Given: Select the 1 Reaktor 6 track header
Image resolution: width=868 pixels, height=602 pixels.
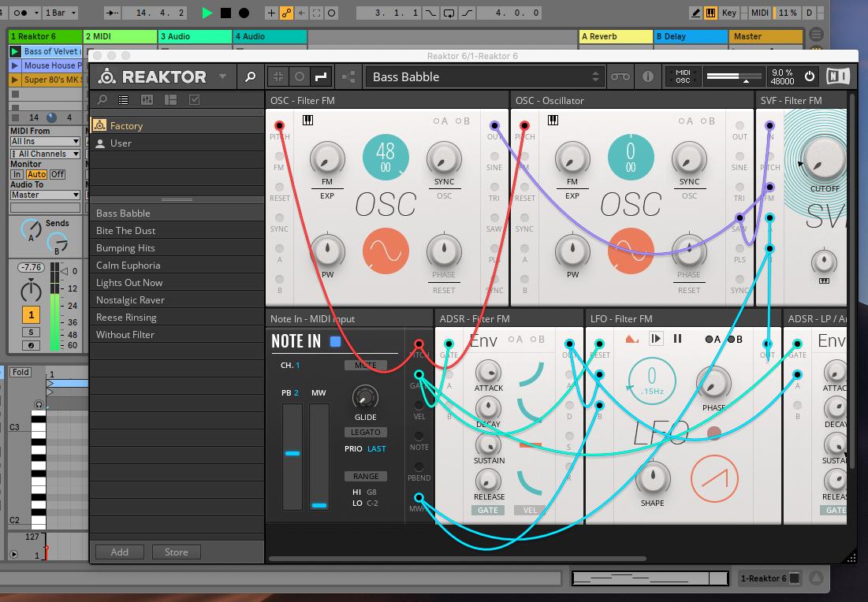Looking at the screenshot, I should [x=45, y=36].
